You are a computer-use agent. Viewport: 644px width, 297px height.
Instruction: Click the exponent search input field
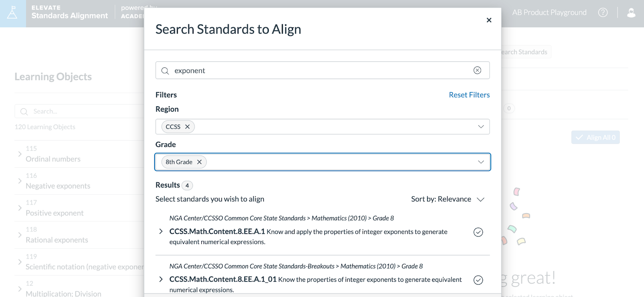[x=318, y=71]
